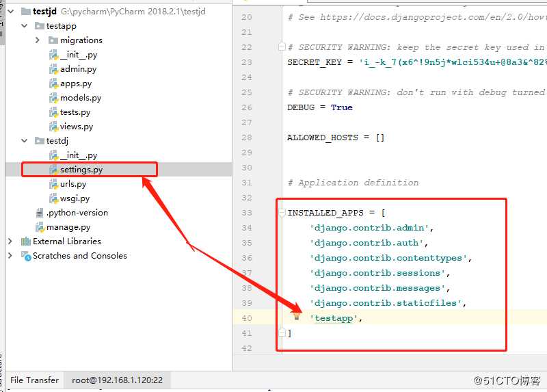Open manage.py in the project tree
This screenshot has width=547, height=392.
[68, 227]
